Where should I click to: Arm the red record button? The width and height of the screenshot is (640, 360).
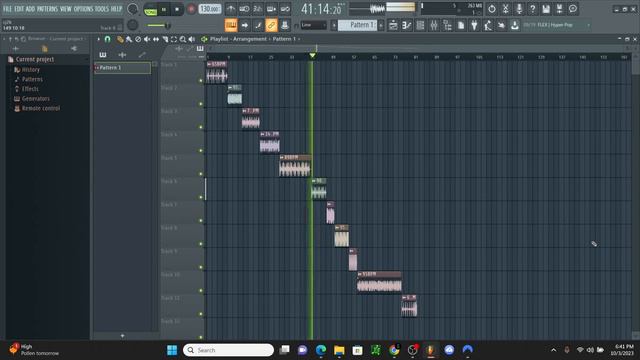tap(191, 9)
